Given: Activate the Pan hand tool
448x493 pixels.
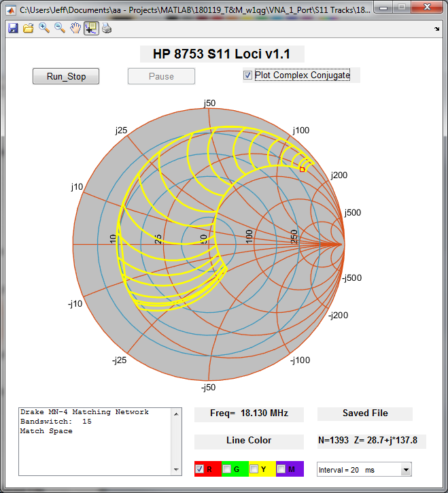Looking at the screenshot, I should (75, 29).
